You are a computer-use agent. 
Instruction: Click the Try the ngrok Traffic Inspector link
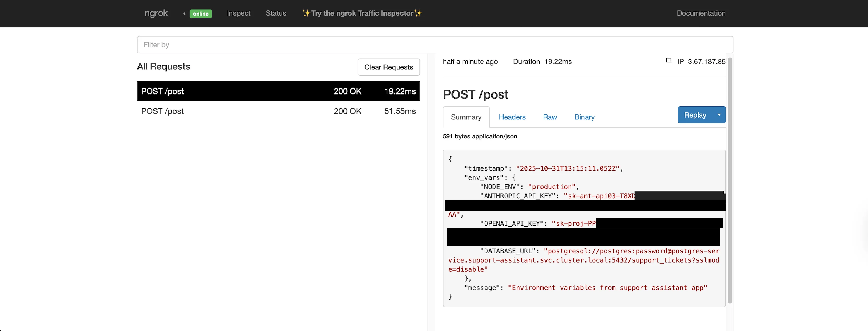362,13
